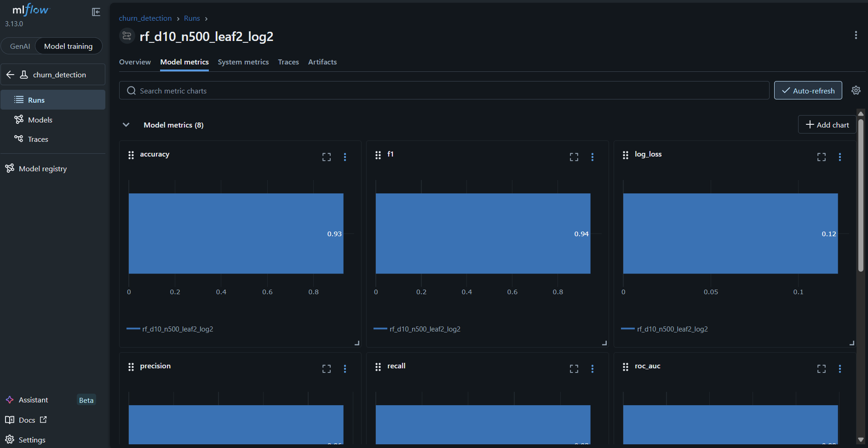
Task: Collapse the Model metrics (8) section
Action: click(126, 125)
